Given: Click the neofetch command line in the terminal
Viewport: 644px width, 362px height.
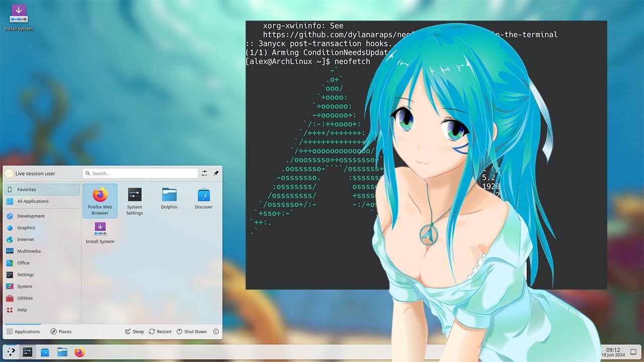Looking at the screenshot, I should click(308, 61).
